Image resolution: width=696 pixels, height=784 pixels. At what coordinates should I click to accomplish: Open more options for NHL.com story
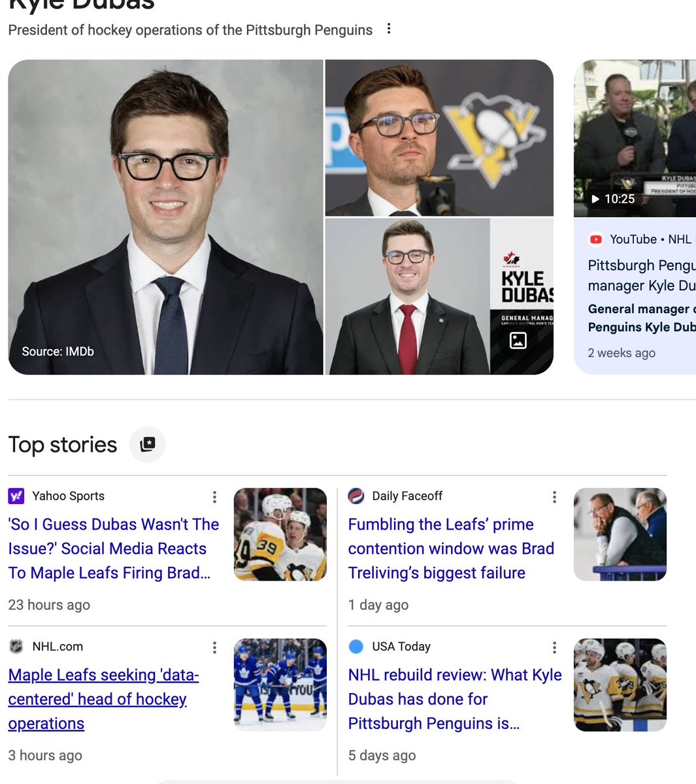pos(214,647)
